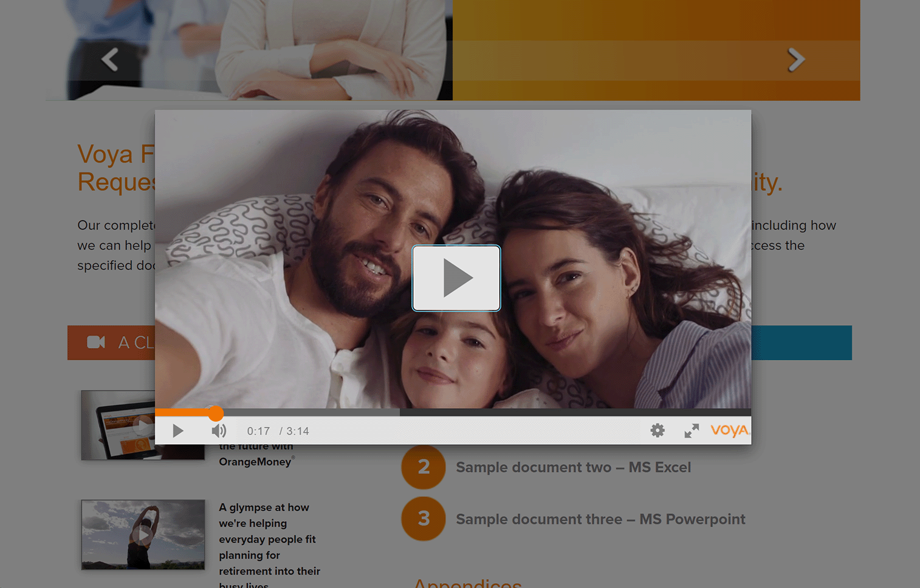The height and width of the screenshot is (588, 920).
Task: Click the 3:14 total duration text
Action: [x=298, y=431]
